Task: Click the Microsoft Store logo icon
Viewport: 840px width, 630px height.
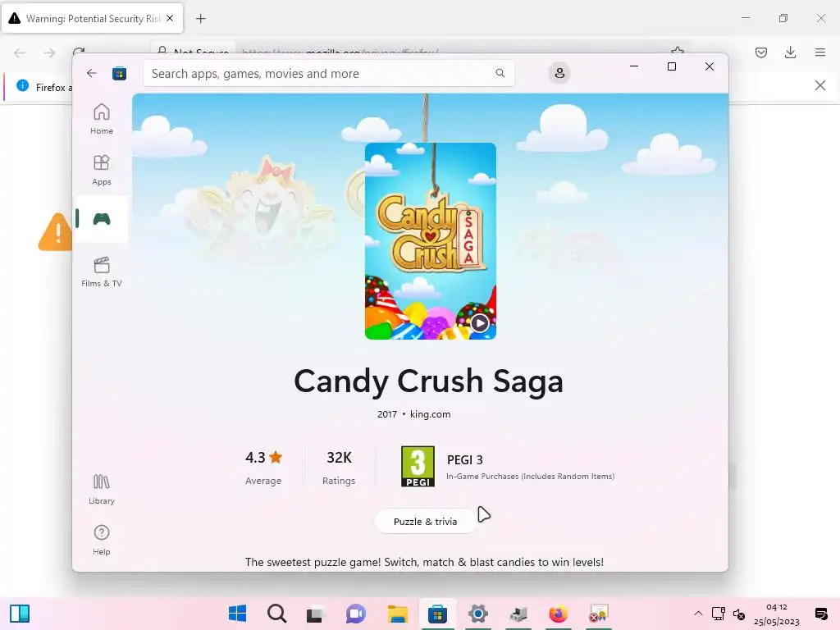Action: click(x=119, y=73)
